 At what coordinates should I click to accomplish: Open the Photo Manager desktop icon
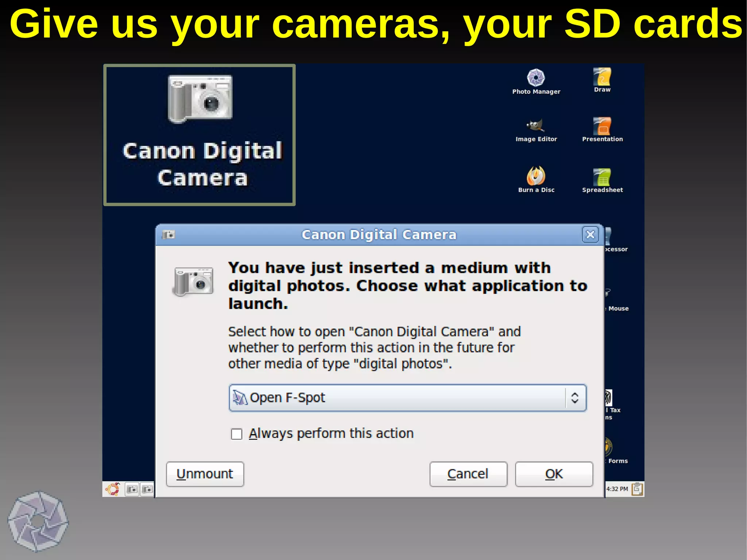tap(536, 78)
